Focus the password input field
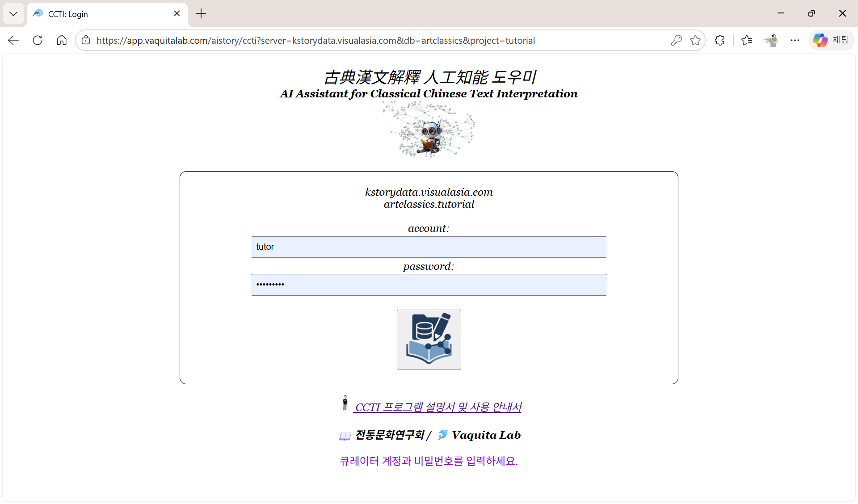Image resolution: width=858 pixels, height=504 pixels. [429, 285]
